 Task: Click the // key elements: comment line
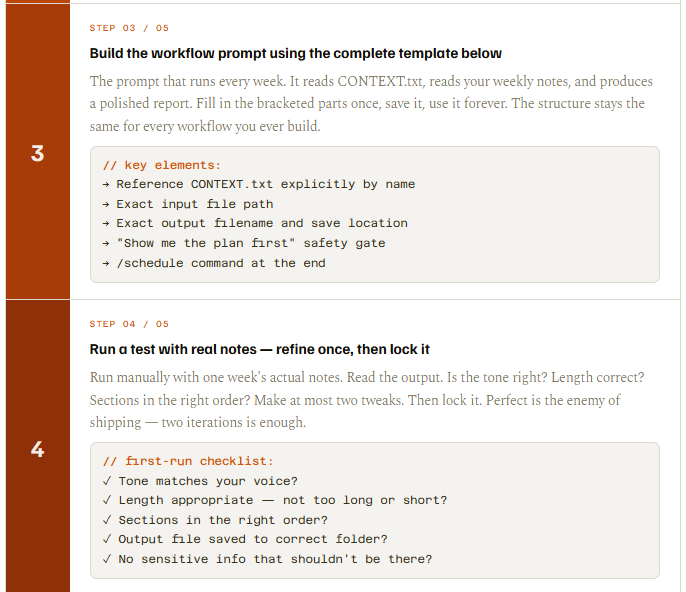click(162, 165)
